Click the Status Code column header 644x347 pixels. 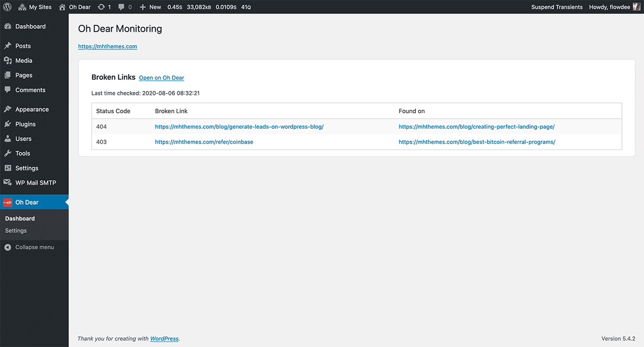pyautogui.click(x=113, y=111)
